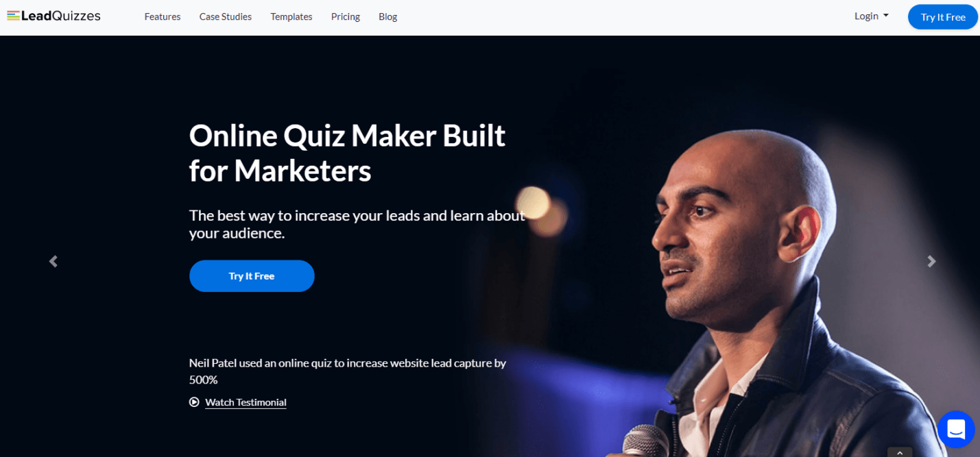
Task: Advance to the next slide with the right arrow
Action: click(931, 261)
